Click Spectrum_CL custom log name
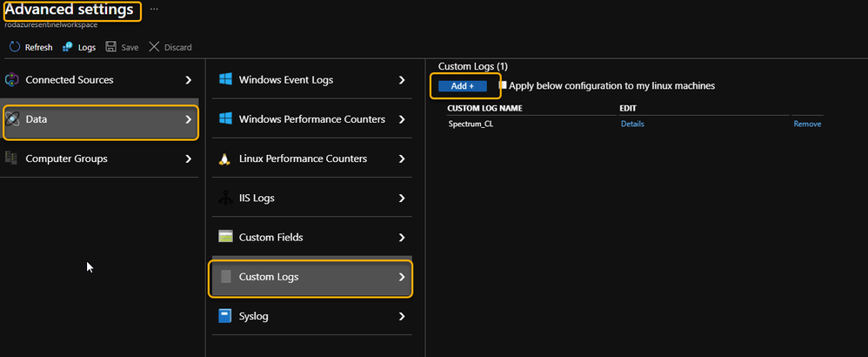Screen dimensions: 868x357 (471, 125)
